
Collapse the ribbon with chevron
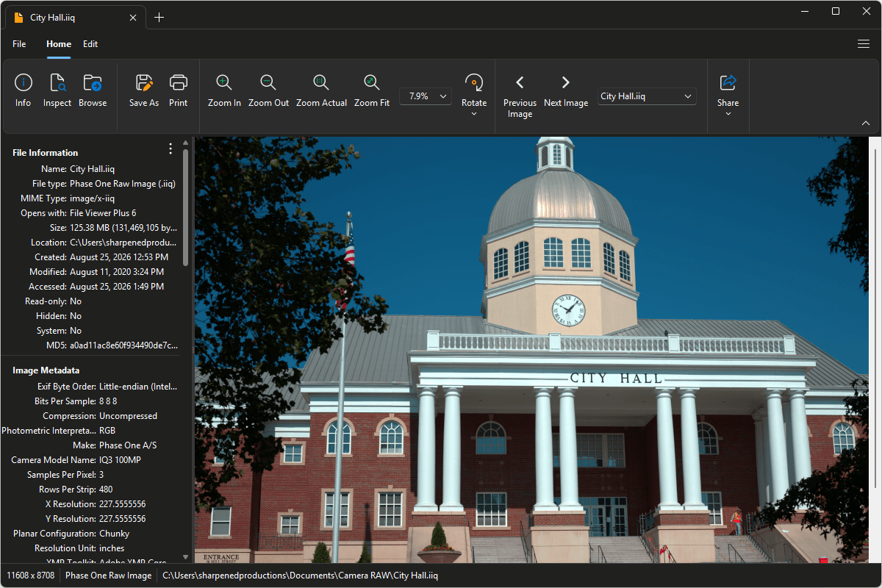(865, 123)
